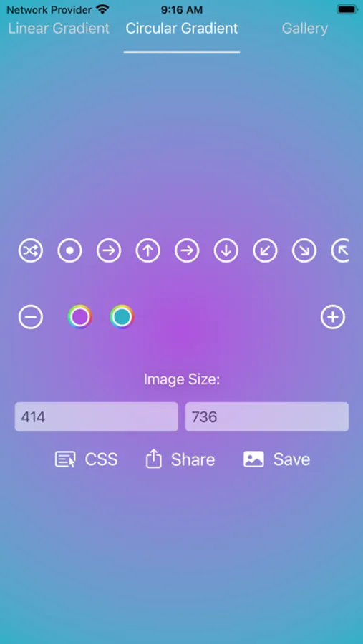The image size is (363, 644).
Task: Select the center dot radial direction icon
Action: 69,250
